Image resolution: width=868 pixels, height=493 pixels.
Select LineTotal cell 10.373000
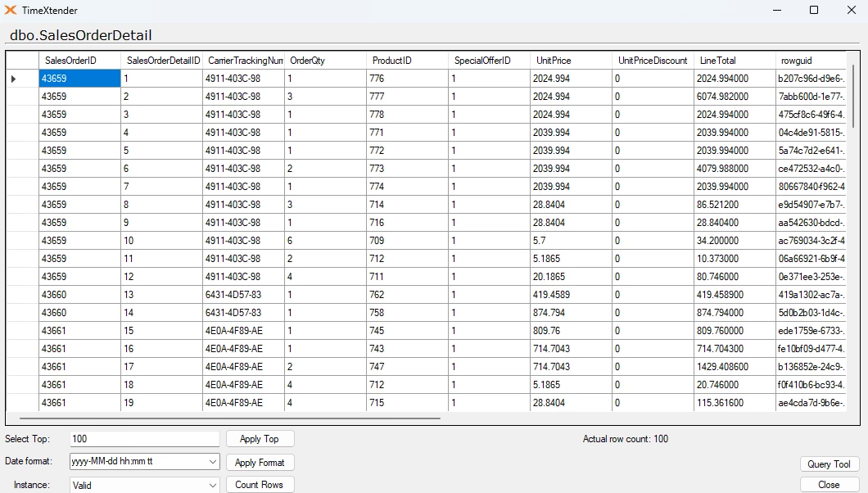pyautogui.click(x=735, y=259)
